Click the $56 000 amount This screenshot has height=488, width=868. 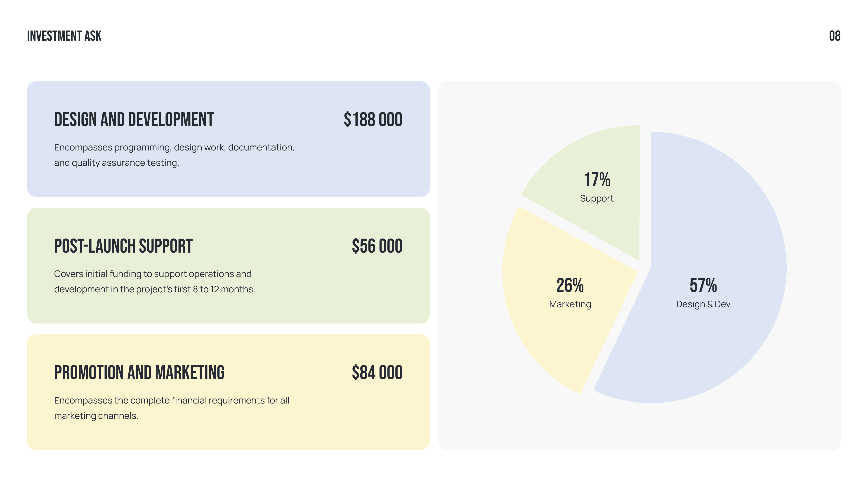377,246
